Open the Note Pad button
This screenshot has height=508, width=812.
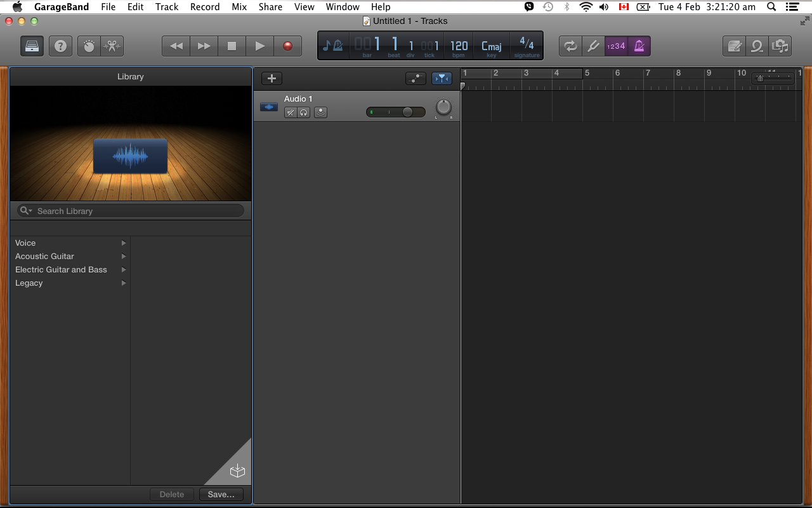coord(734,46)
